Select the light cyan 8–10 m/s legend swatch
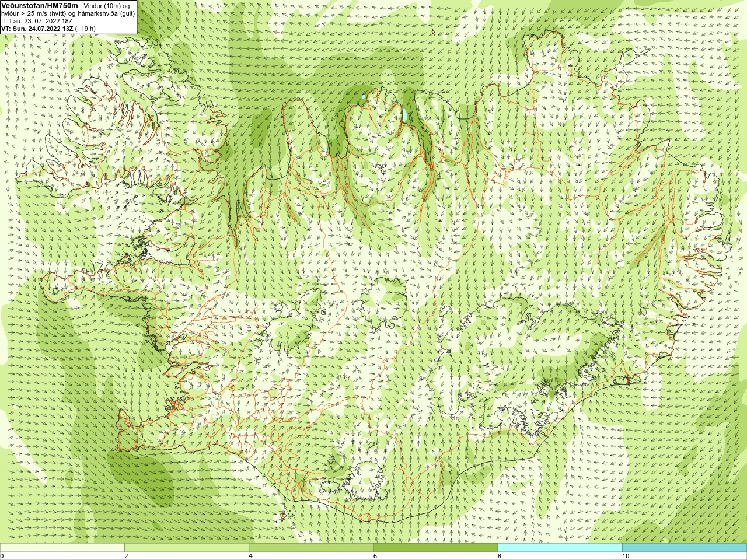Image resolution: width=747 pixels, height=560 pixels. pos(560,548)
